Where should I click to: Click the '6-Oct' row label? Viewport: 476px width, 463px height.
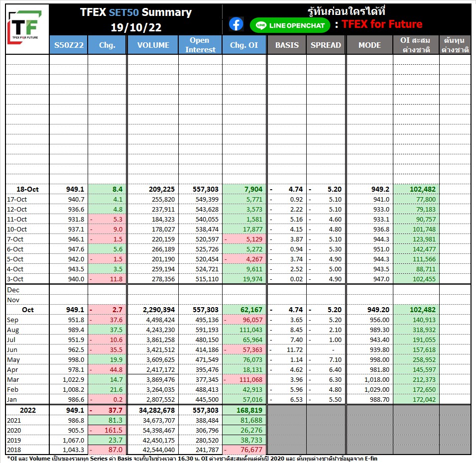(15, 249)
